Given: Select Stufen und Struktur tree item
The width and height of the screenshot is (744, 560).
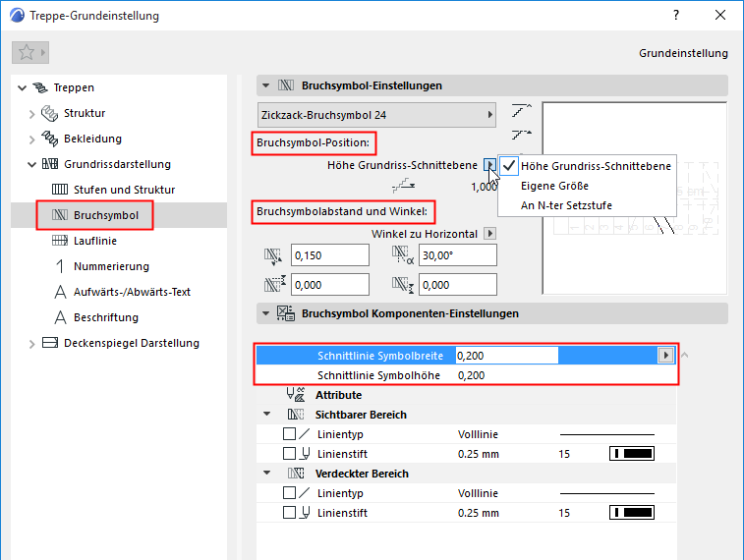Looking at the screenshot, I should click(x=124, y=190).
